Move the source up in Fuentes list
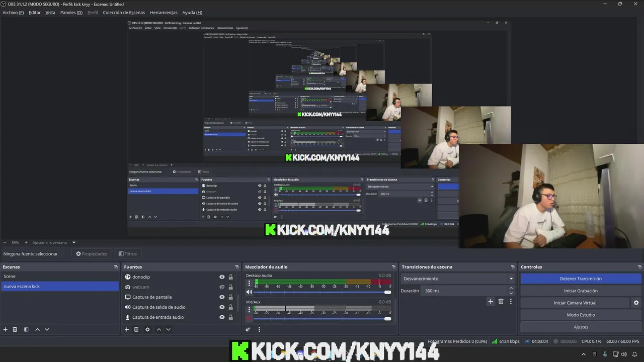 158,329
